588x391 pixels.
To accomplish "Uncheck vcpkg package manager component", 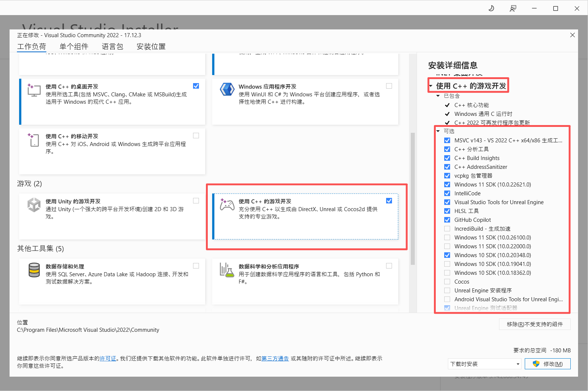I will pyautogui.click(x=447, y=175).
